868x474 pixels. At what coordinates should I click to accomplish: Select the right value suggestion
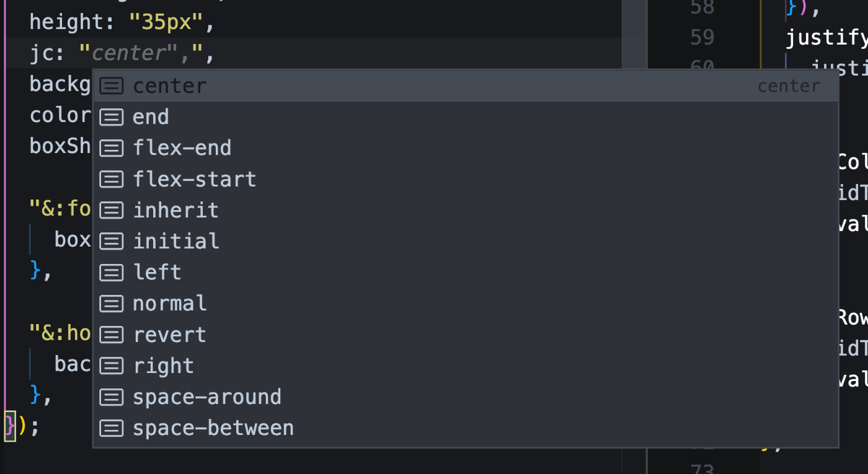(466, 366)
